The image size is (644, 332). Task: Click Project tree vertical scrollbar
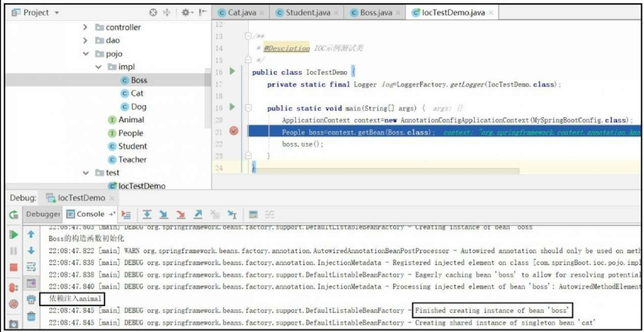[207, 98]
